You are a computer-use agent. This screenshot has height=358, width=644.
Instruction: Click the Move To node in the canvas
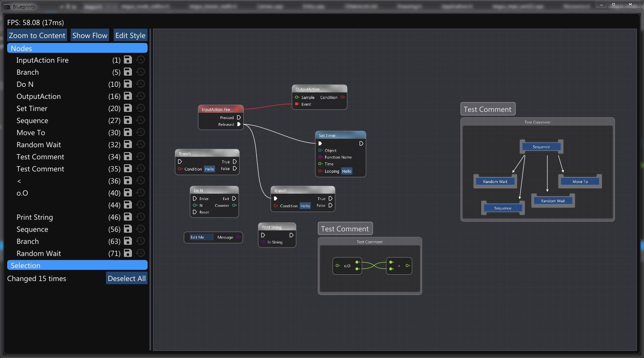[x=580, y=182]
